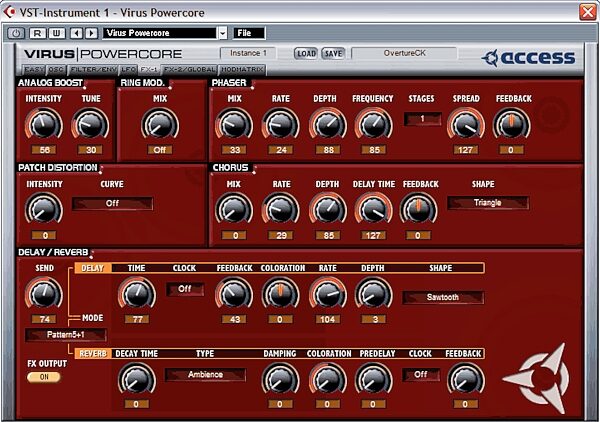The width and height of the screenshot is (600, 422).
Task: Switch to the LFO tab
Action: (x=128, y=70)
